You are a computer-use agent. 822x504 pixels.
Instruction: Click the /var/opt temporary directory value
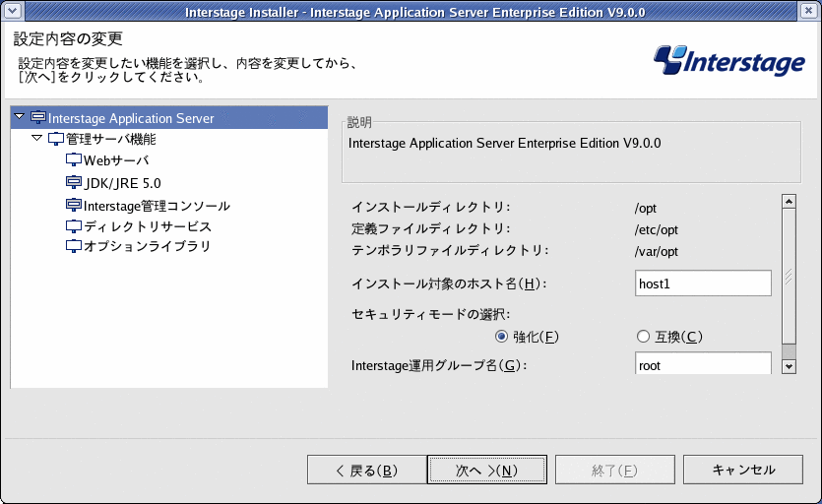[x=657, y=251]
